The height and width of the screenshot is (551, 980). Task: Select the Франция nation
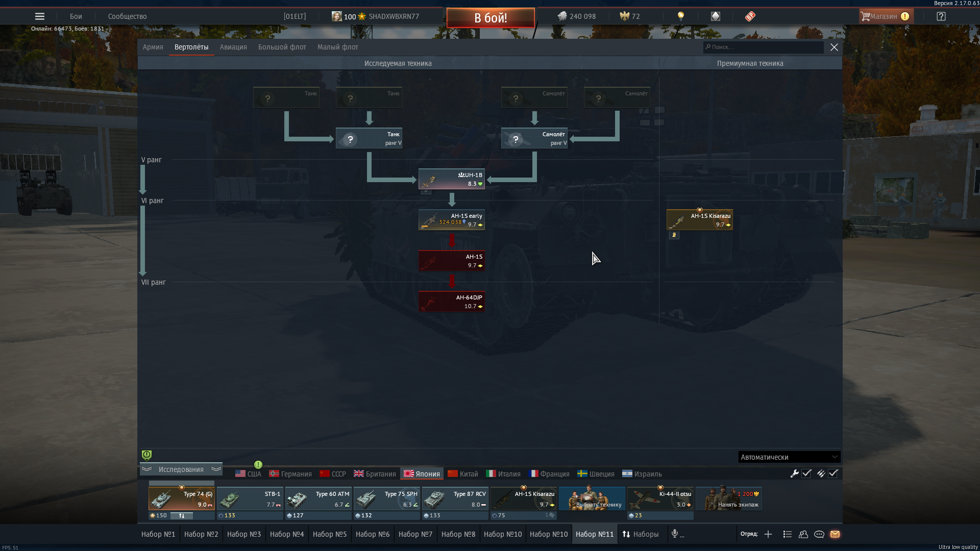click(549, 474)
